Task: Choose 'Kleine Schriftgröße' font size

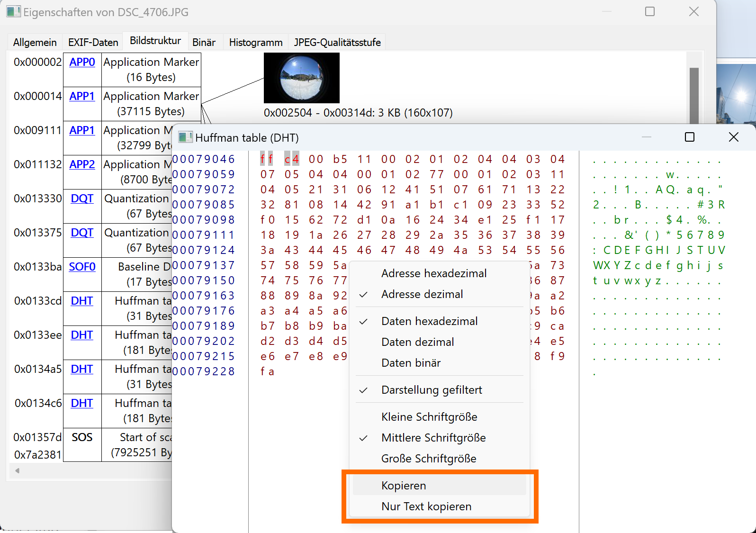Action: tap(429, 417)
